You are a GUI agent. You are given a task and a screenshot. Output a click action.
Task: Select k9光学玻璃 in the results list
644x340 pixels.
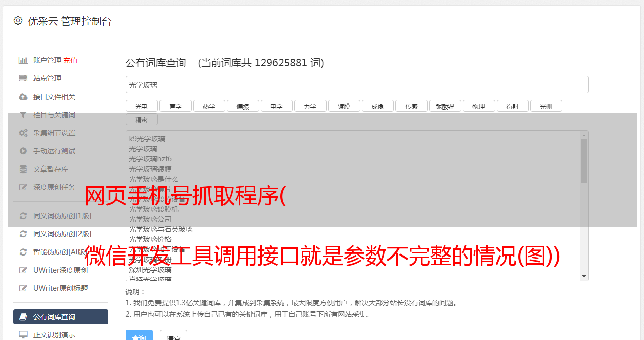pos(147,139)
